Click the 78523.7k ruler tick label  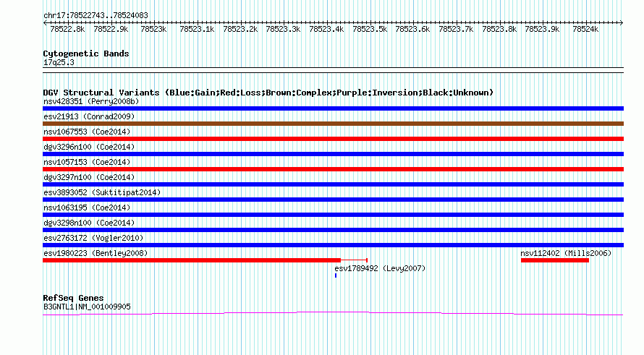pyautogui.click(x=456, y=29)
